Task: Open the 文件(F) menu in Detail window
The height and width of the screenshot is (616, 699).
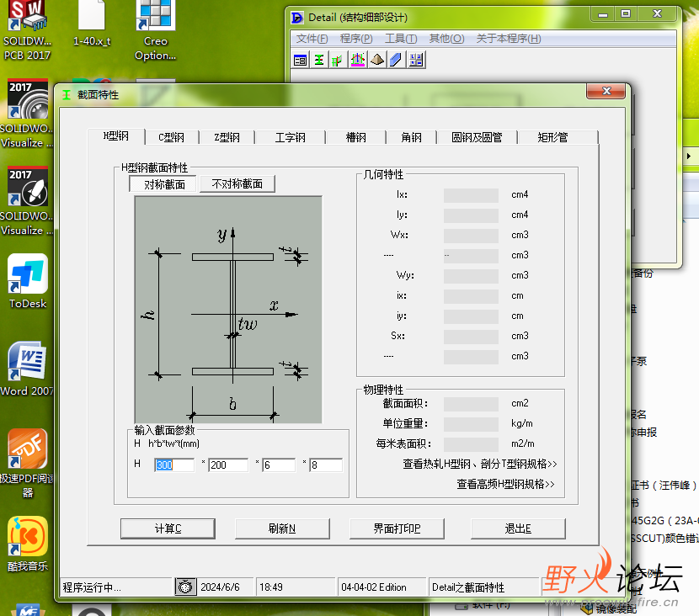Action: [x=312, y=39]
